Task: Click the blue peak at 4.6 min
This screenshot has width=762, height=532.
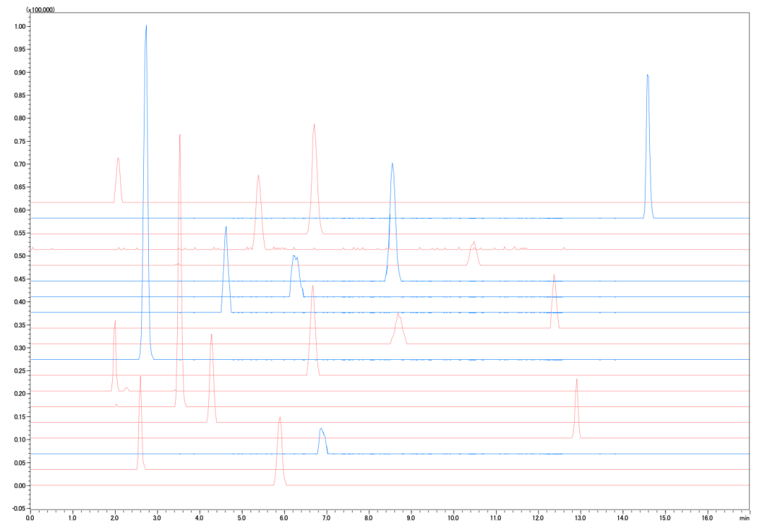Action: click(226, 228)
